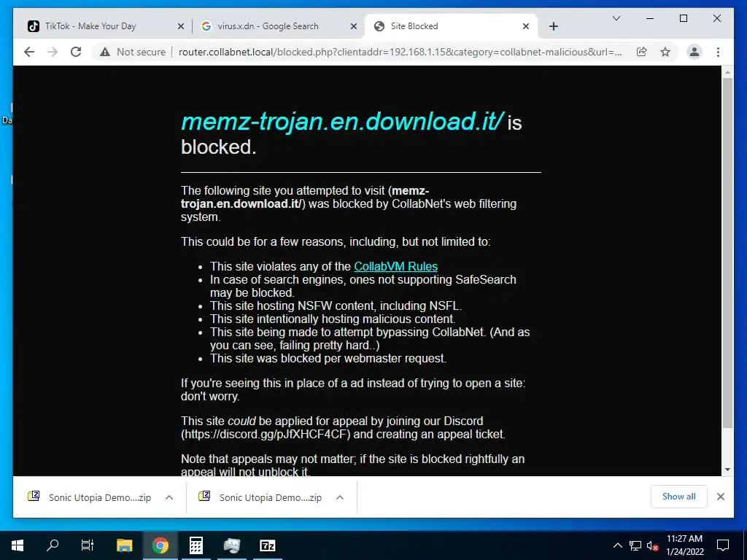Bookmark this page with the star icon
747x560 pixels.
pos(665,52)
